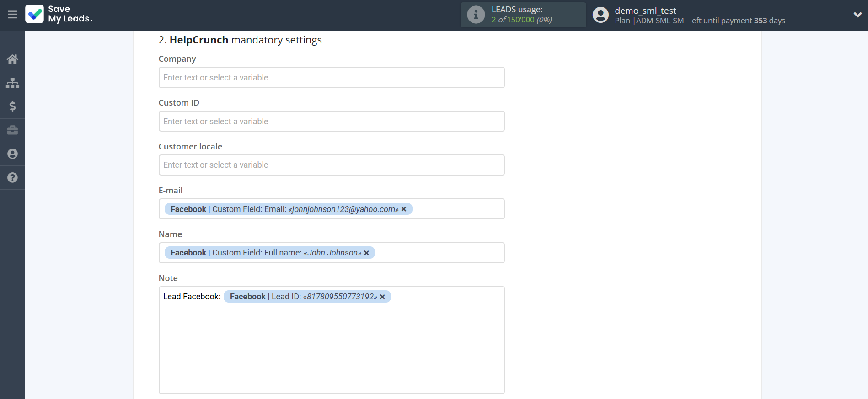The height and width of the screenshot is (399, 868).
Task: Open billing dollar icon in sidebar
Action: [x=12, y=106]
